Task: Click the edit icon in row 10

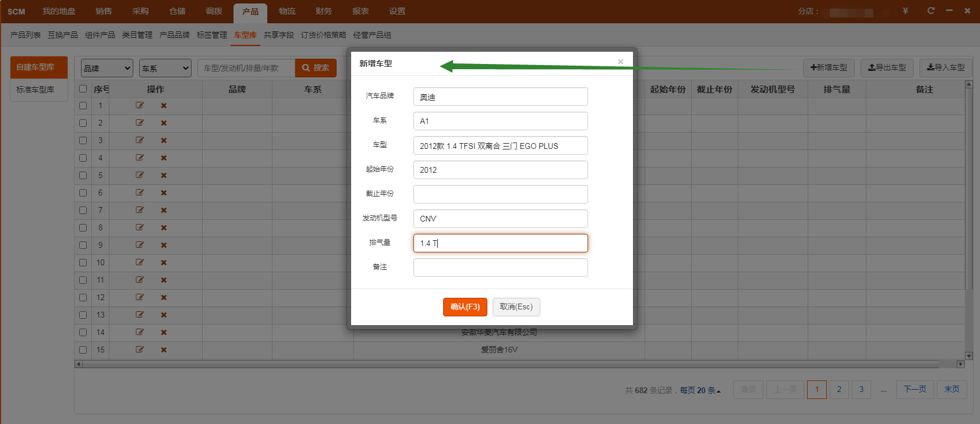Action: (x=140, y=262)
